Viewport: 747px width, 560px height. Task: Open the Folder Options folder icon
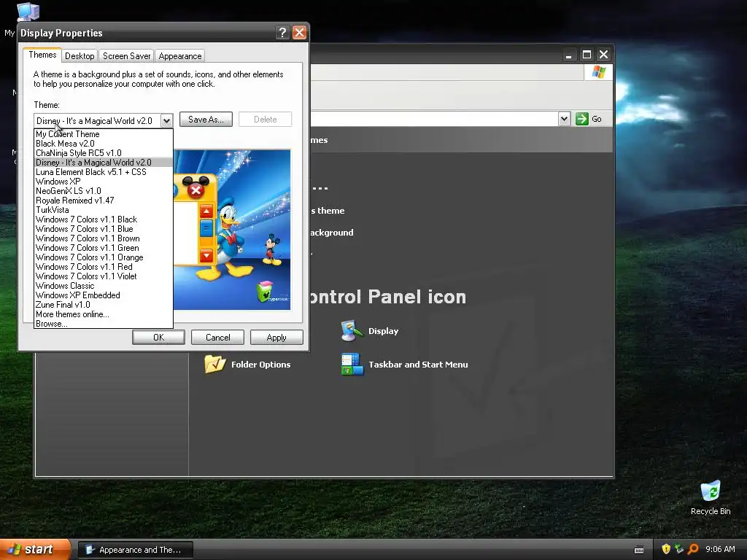tap(215, 365)
